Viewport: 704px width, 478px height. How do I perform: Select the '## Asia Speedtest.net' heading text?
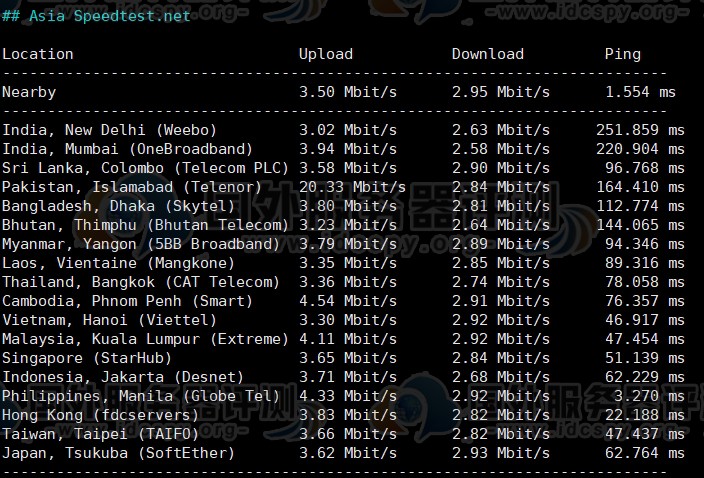click(96, 16)
